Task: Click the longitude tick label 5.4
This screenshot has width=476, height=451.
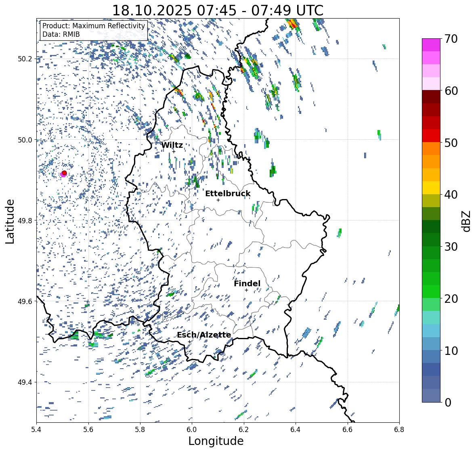Action: 36,430
